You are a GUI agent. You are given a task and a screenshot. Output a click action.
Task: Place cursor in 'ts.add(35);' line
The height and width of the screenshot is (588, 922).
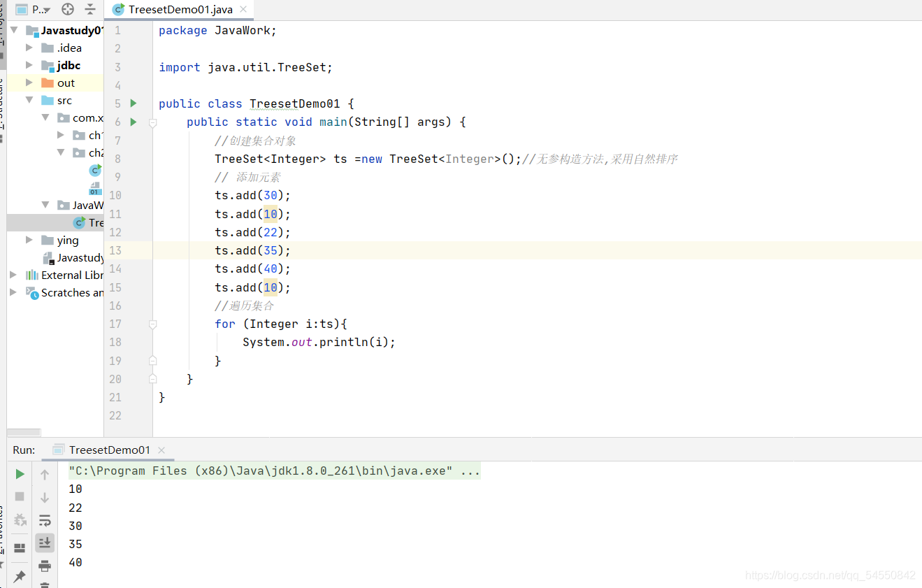252,250
